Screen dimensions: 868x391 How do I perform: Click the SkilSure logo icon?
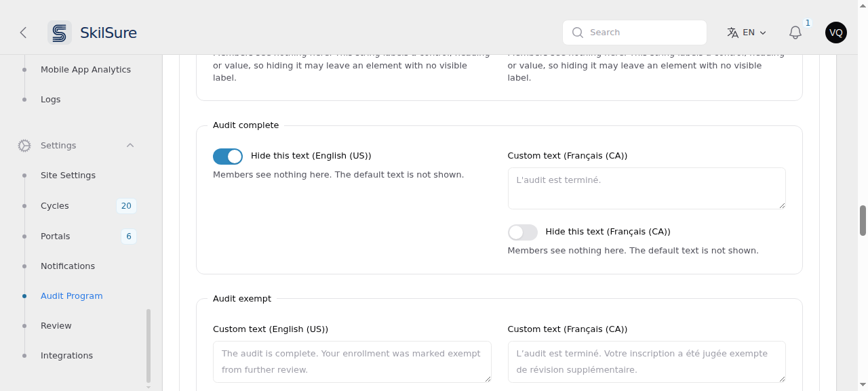point(60,33)
